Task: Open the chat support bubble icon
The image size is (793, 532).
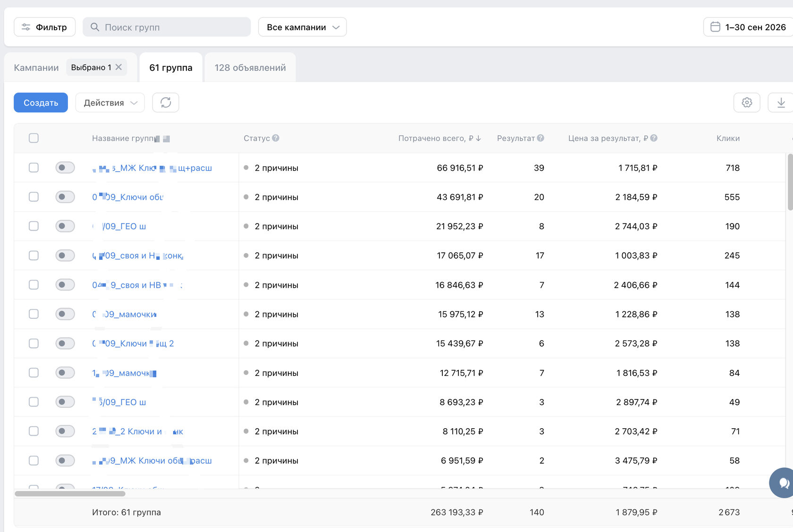Action: 783,482
